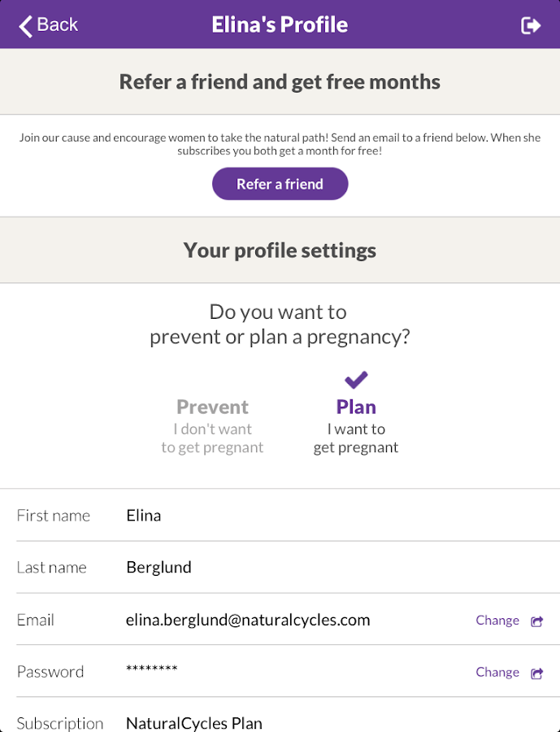Open the NaturalCycles Plan subscription row
Image resolution: width=560 pixels, height=732 pixels.
pyautogui.click(x=194, y=723)
